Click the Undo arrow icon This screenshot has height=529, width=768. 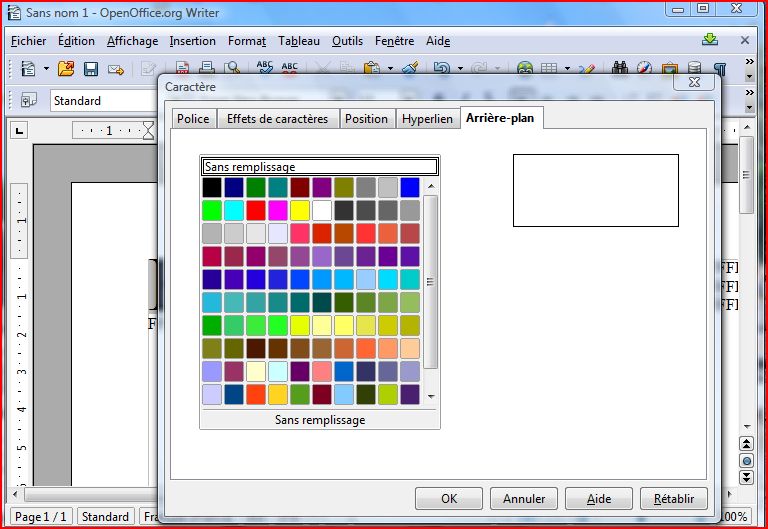(441, 68)
